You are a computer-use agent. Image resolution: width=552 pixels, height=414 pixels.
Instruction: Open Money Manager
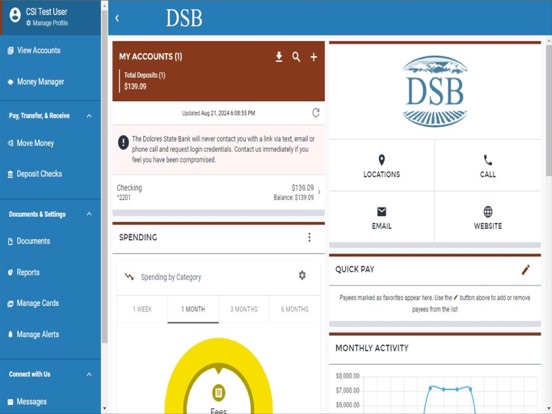tap(36, 82)
